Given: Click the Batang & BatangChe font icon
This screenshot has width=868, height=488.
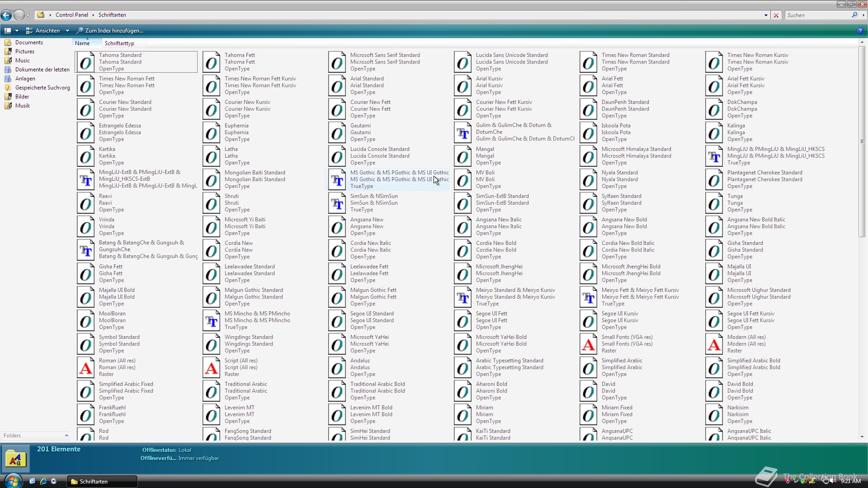Looking at the screenshot, I should (85, 250).
